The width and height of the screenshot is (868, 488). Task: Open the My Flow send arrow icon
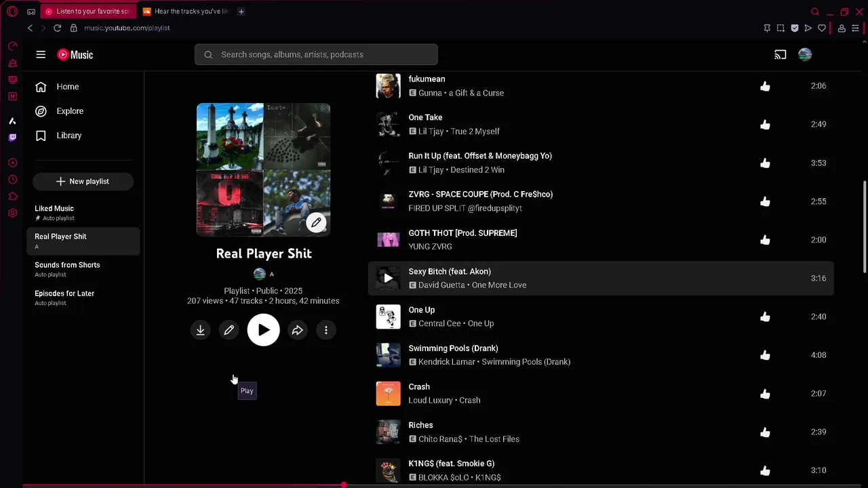(x=808, y=28)
